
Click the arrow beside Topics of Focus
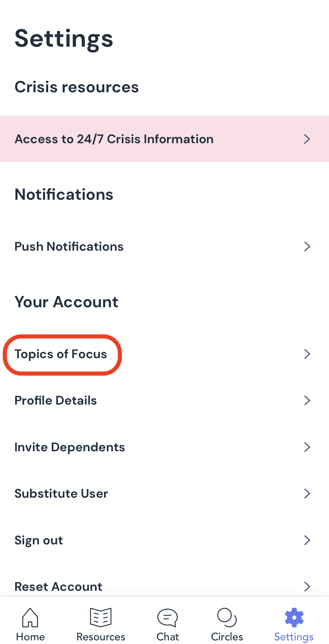click(307, 354)
